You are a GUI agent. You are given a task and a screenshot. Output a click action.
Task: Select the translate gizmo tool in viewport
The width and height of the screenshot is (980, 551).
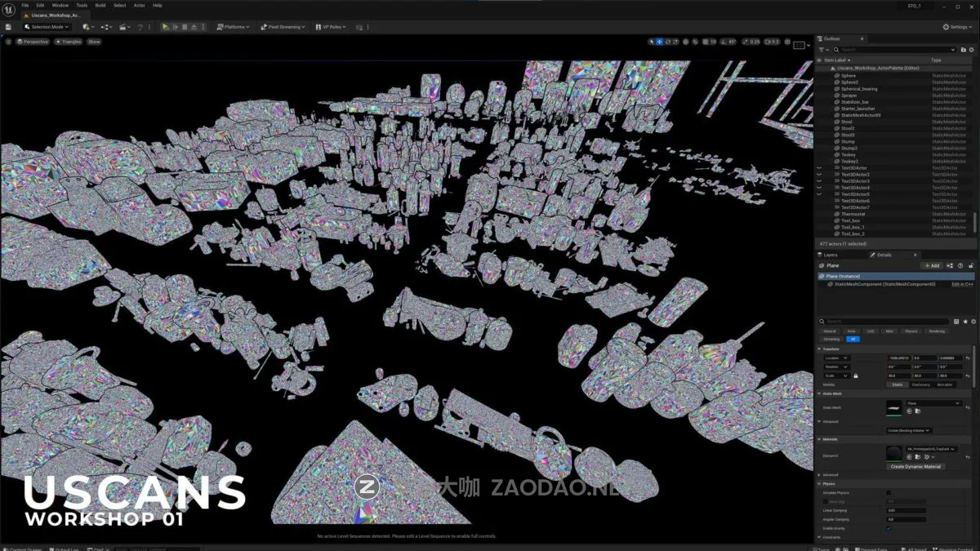(659, 42)
